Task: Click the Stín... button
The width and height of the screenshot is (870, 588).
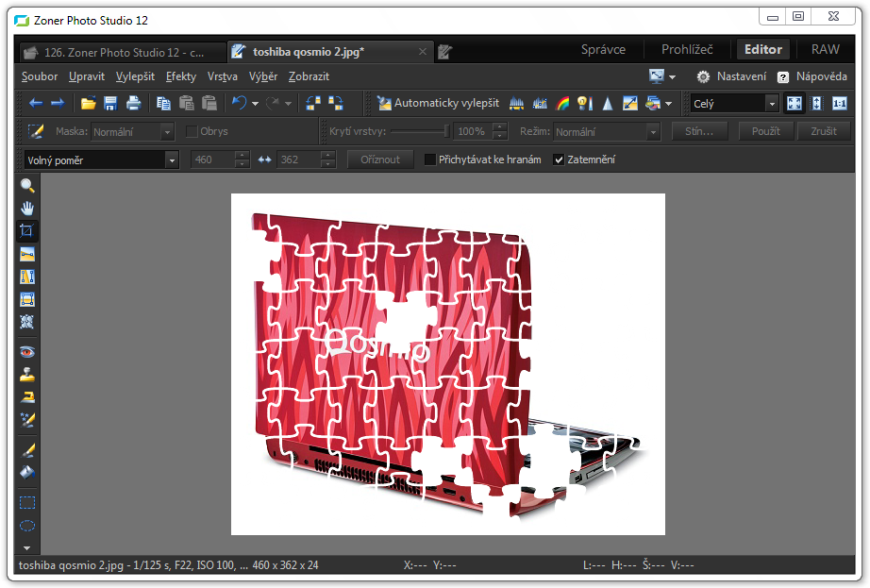Action: pos(699,131)
